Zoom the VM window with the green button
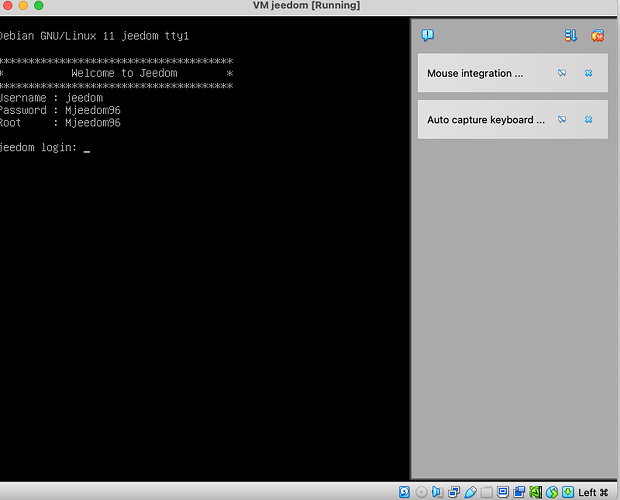Screen dimensions: 620x500 [x=39, y=5]
